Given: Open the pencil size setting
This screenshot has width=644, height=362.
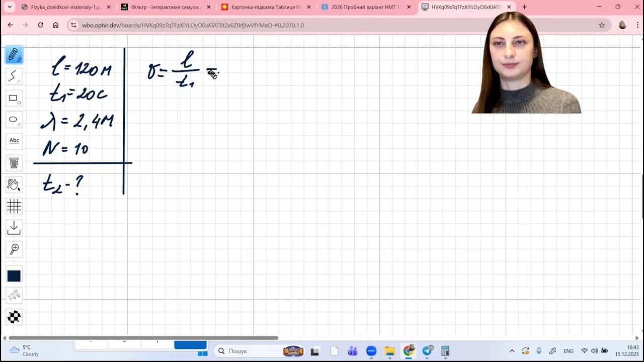Looking at the screenshot, I should (14, 295).
